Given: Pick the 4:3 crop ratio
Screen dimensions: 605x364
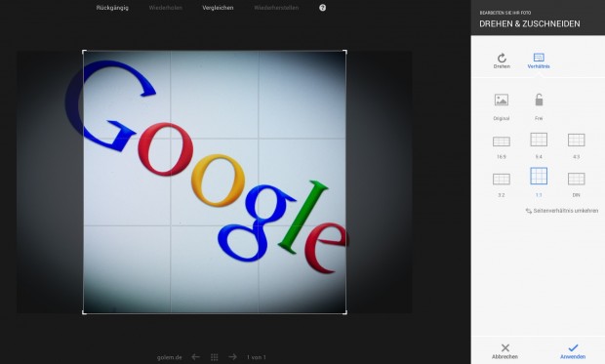Looking at the screenshot, I should click(x=576, y=146).
